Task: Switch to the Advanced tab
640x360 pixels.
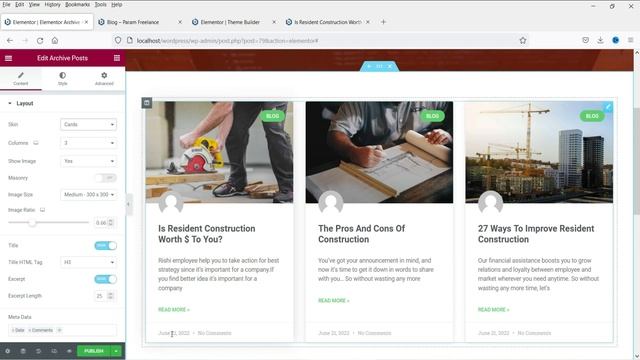Action: coord(104,78)
